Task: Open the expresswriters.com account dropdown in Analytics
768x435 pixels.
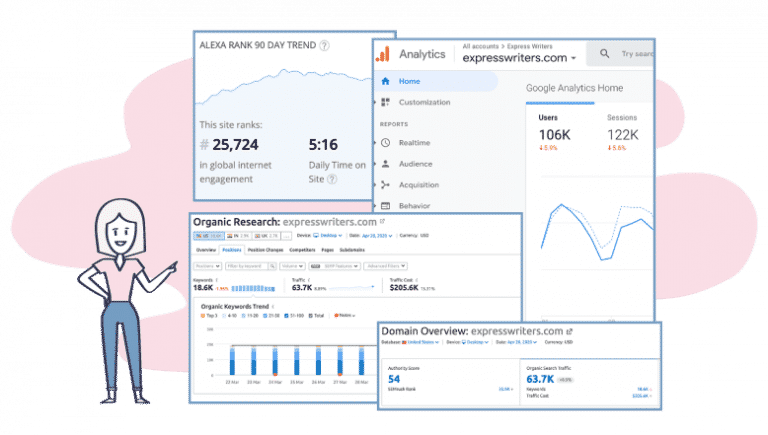Action: click(x=519, y=58)
